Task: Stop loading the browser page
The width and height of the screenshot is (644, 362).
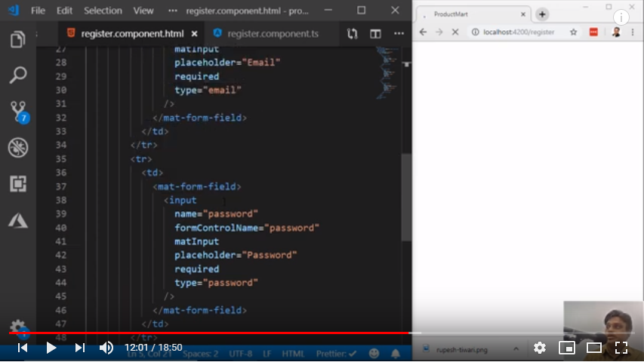Action: [x=455, y=32]
